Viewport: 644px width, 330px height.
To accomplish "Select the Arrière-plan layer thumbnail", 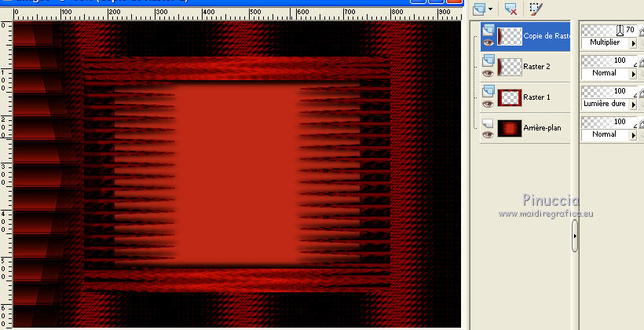I will coord(510,128).
